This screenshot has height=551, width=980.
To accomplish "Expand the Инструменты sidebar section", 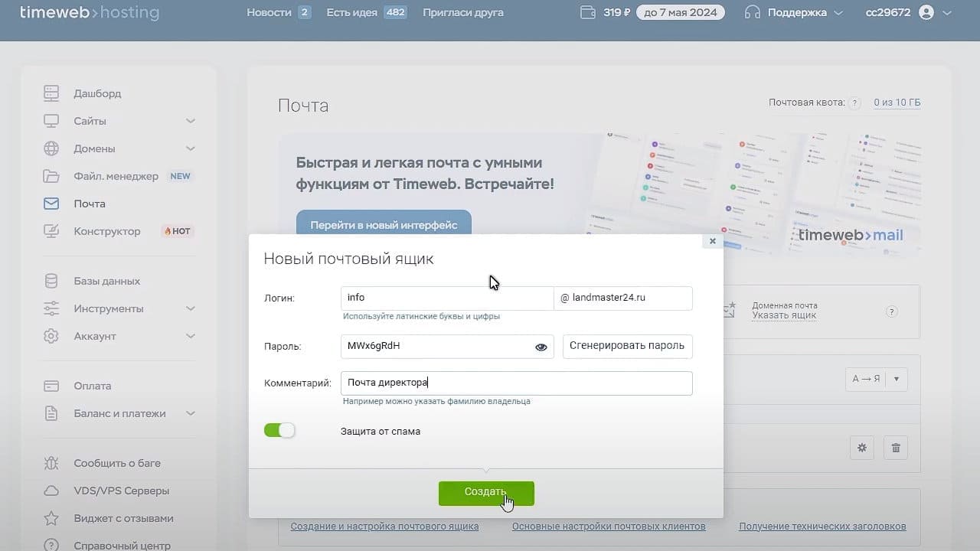I will tap(191, 308).
